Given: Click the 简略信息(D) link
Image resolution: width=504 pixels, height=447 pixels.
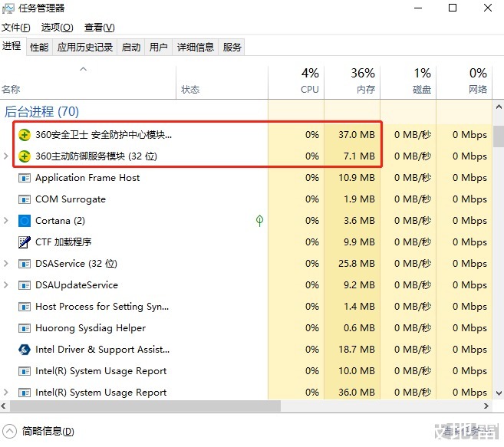Looking at the screenshot, I should 48,431.
